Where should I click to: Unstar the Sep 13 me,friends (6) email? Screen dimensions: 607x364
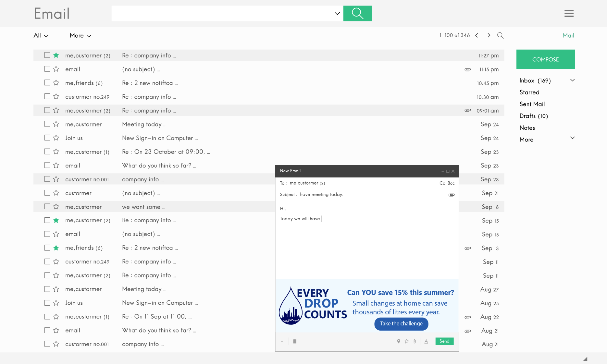56,248
